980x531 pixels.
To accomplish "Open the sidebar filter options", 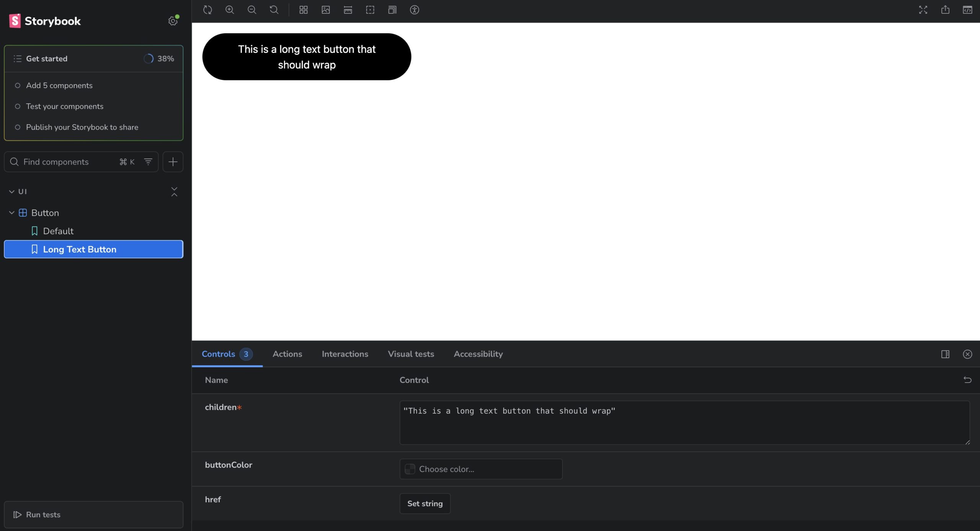I will coord(148,162).
